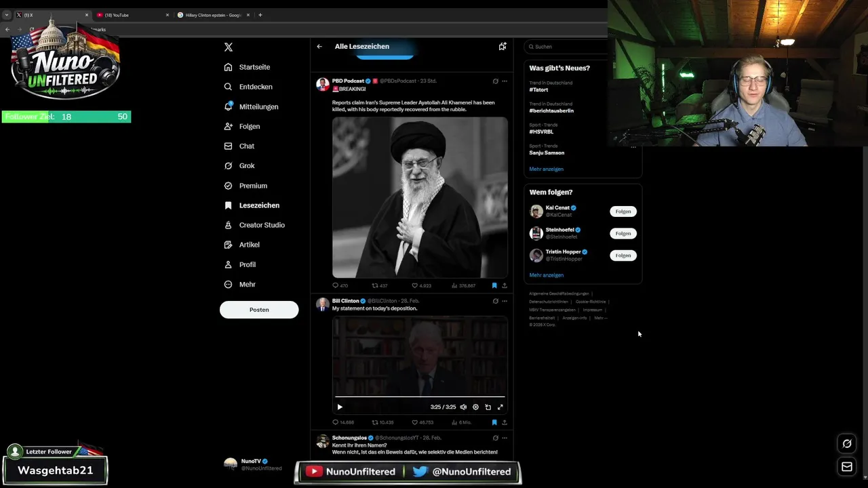Open the NunoTV account switcher
Screen dimensions: 868x488
point(254,464)
